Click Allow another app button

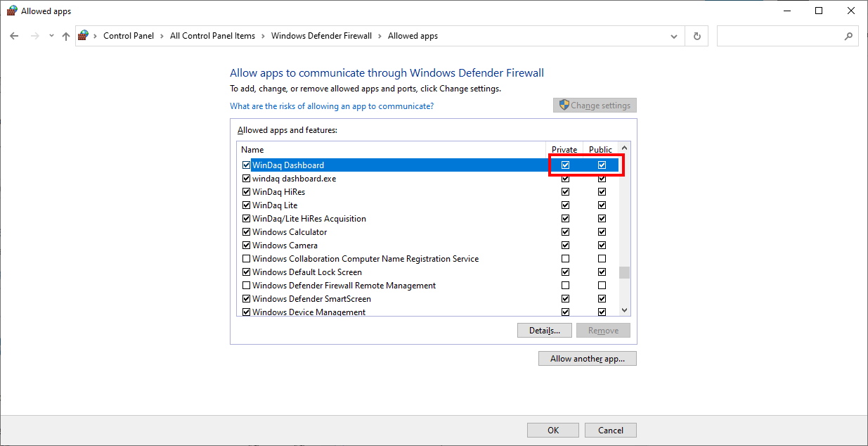coord(588,359)
